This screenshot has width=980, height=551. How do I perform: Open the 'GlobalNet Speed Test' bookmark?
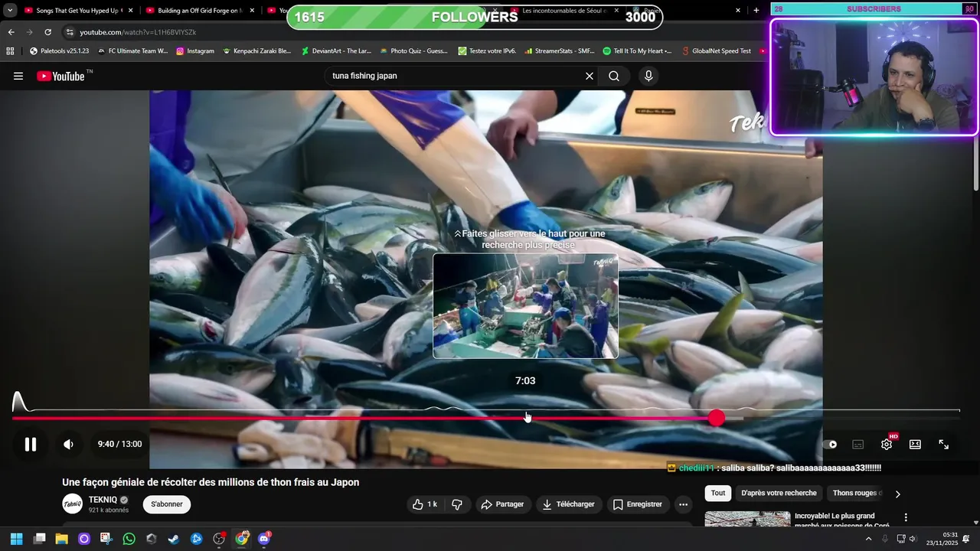click(x=715, y=51)
